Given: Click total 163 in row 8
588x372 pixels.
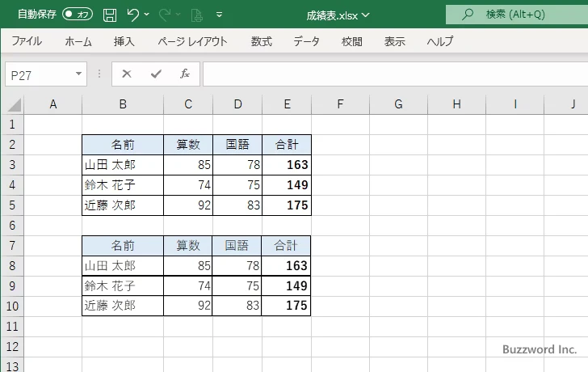Looking at the screenshot, I should [286, 266].
